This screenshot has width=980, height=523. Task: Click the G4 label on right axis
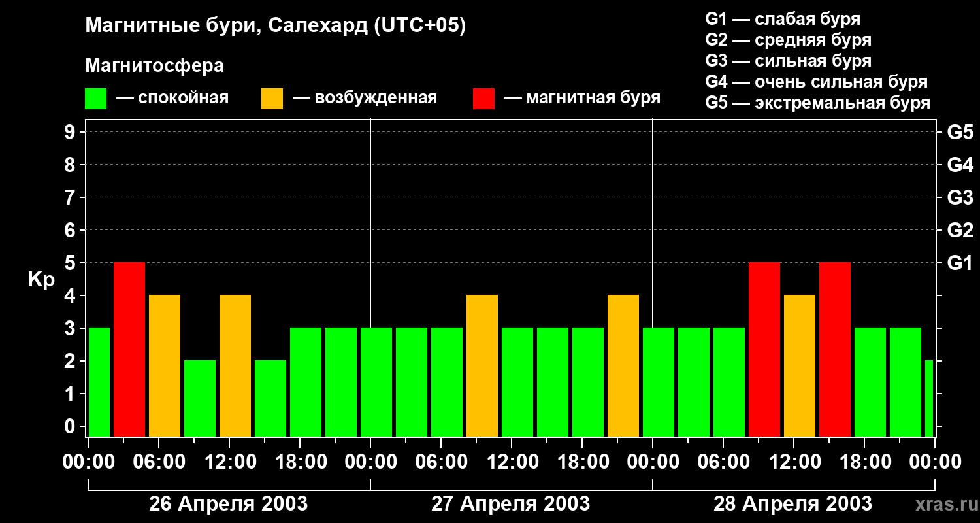[x=960, y=165]
